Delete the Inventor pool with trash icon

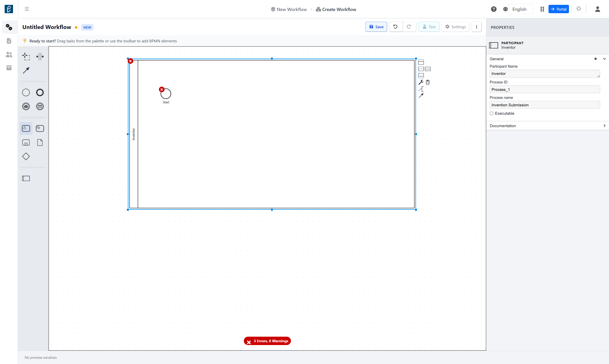coord(428,82)
